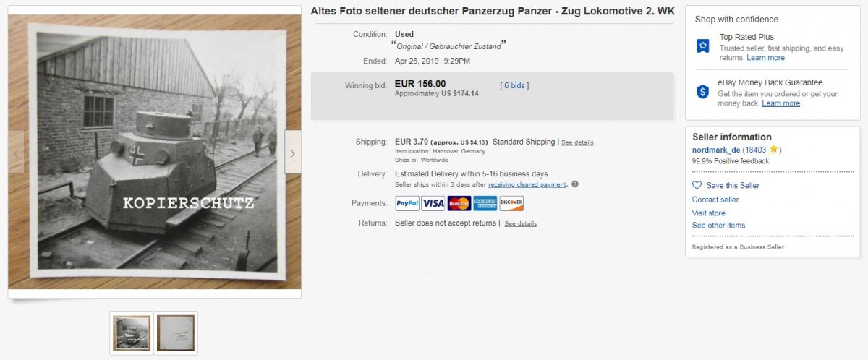The height and width of the screenshot is (360, 868).
Task: Click the heart icon beside Save this Seller
Action: click(697, 186)
